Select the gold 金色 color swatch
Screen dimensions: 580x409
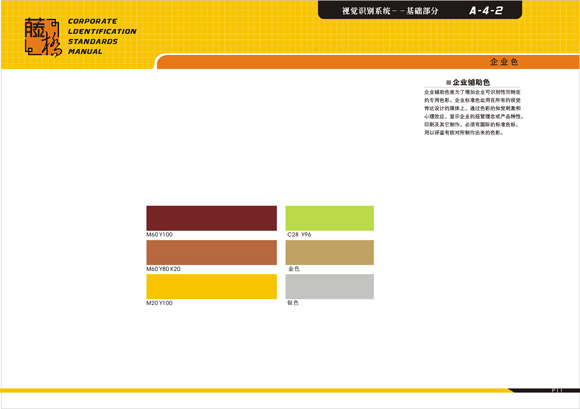click(330, 252)
